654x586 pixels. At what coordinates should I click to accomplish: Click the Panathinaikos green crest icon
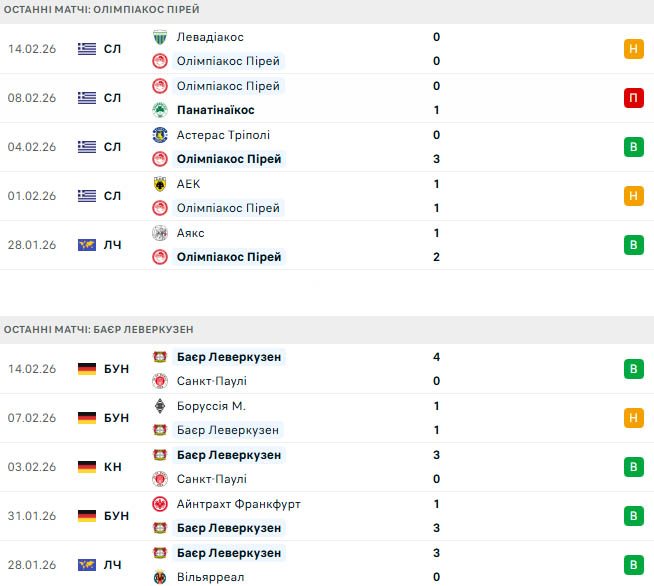tap(159, 110)
